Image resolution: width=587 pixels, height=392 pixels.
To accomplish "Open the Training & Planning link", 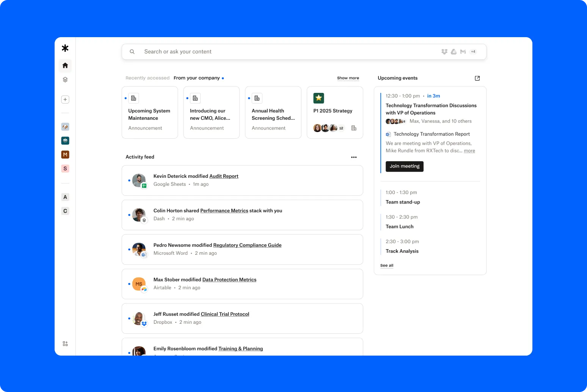I will coord(241,349).
